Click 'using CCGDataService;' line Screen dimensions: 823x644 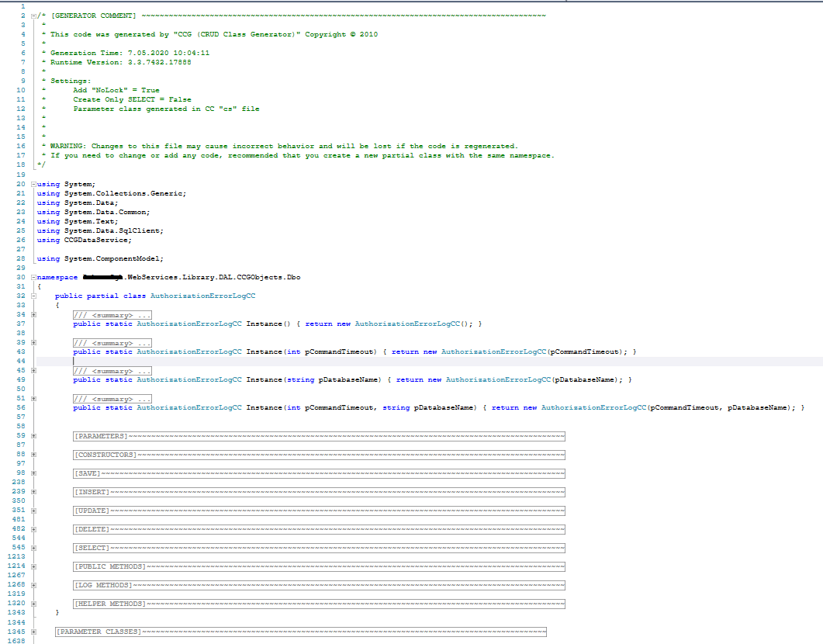[x=84, y=241]
